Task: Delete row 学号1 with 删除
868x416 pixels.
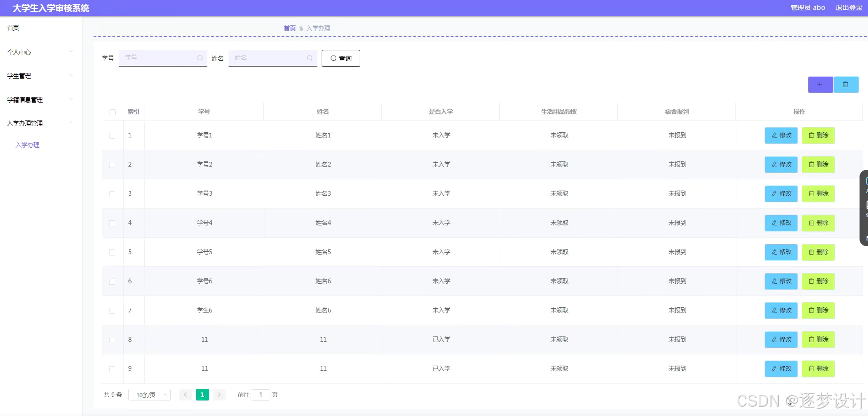Action: 818,136
